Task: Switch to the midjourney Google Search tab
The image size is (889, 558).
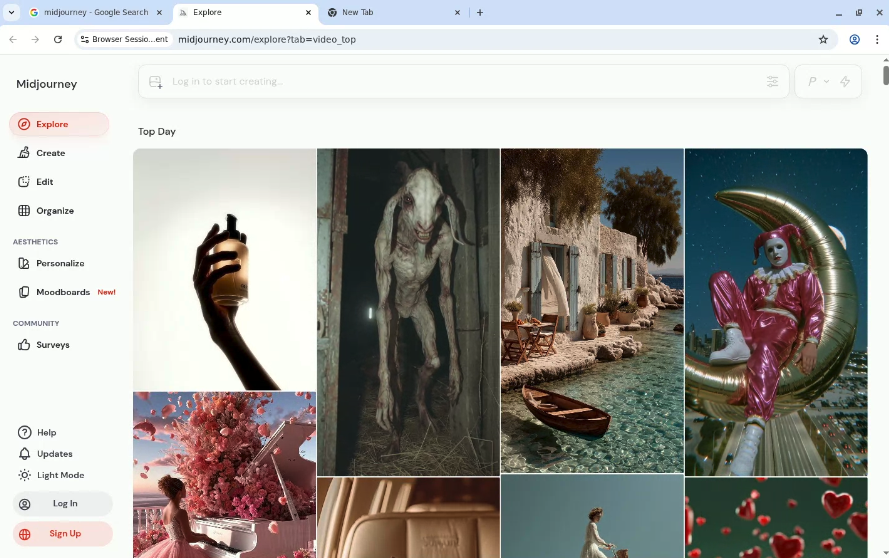Action: coord(95,13)
